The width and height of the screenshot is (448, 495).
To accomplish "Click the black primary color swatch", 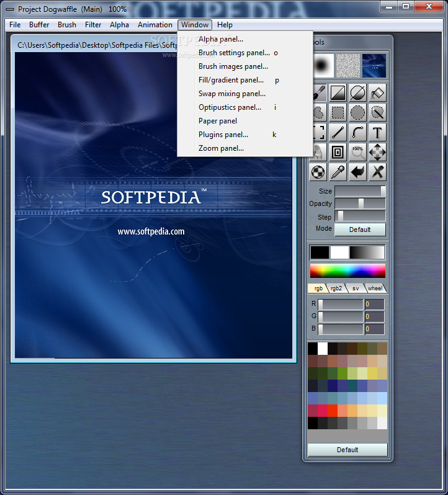I will click(x=320, y=252).
